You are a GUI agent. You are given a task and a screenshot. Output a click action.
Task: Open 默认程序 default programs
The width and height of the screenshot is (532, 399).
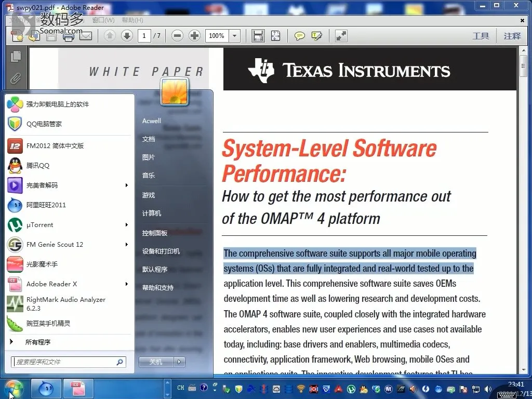click(x=155, y=270)
